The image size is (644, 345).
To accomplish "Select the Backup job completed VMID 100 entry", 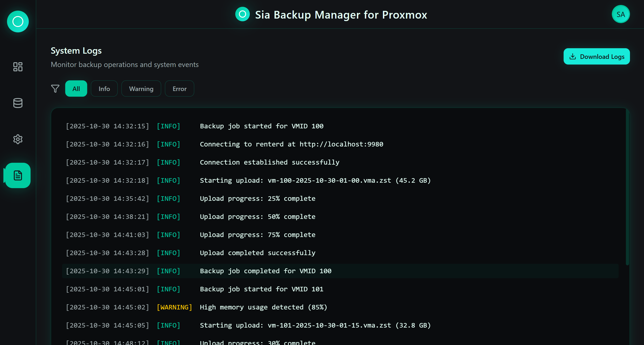I will [x=265, y=271].
